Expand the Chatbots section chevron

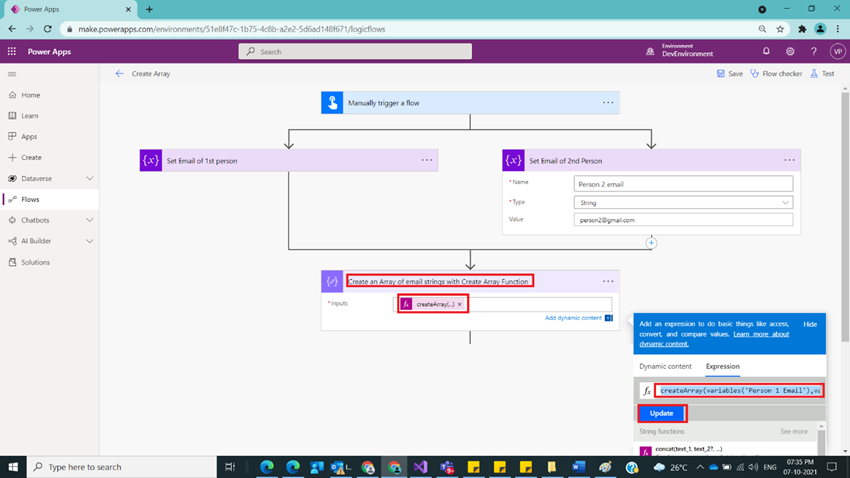click(x=89, y=220)
